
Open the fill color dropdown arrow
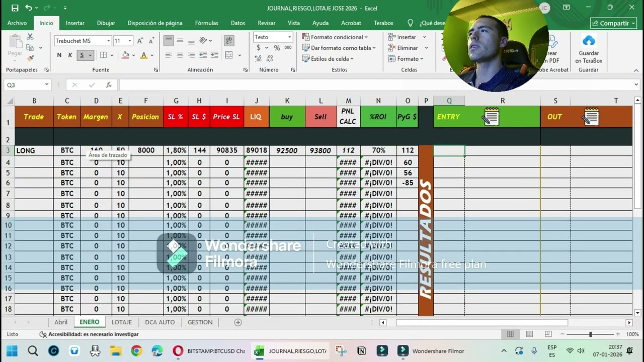[134, 55]
